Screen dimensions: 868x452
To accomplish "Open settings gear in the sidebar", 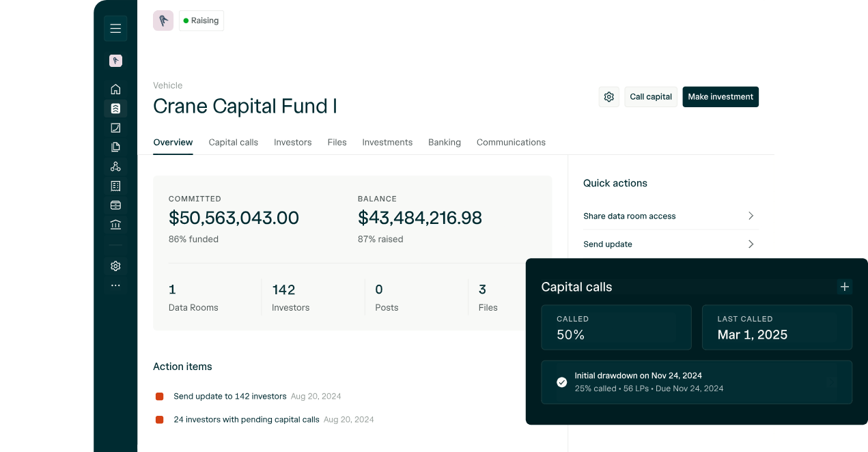I will (x=115, y=266).
